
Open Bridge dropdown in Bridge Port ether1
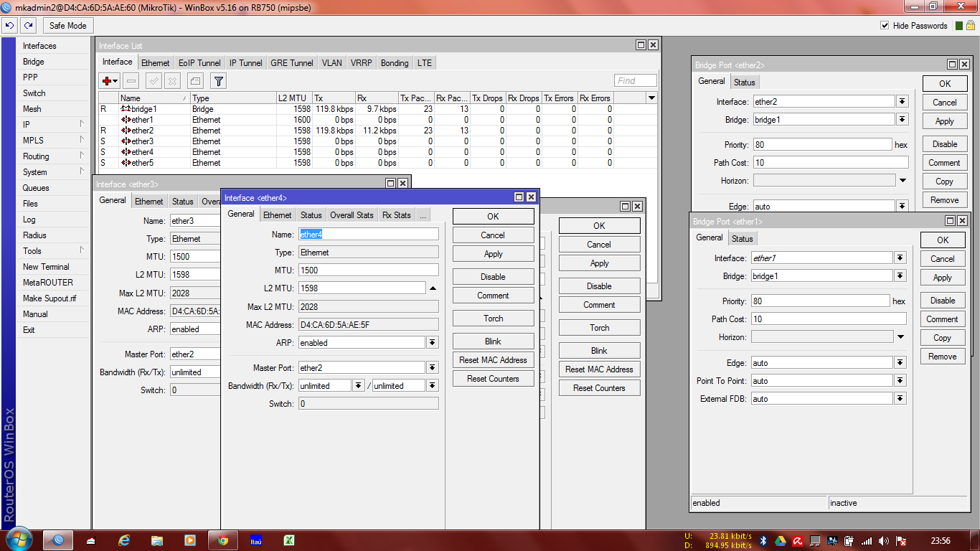click(900, 276)
